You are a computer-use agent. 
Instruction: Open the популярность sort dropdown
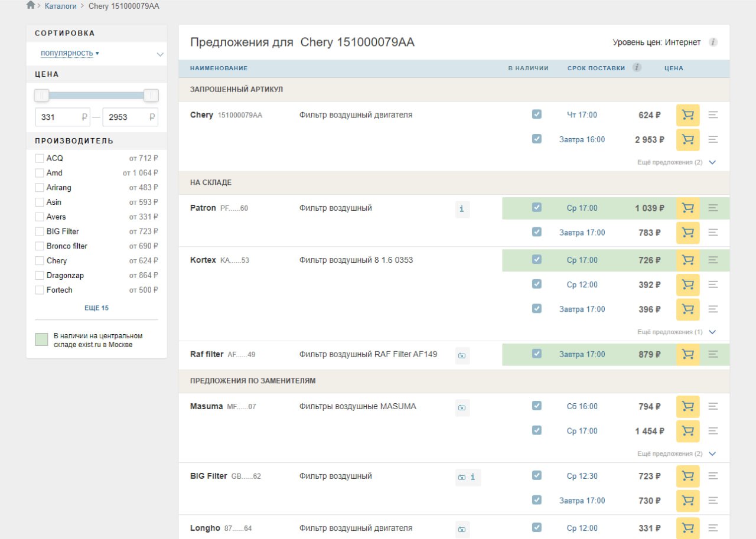pos(70,53)
